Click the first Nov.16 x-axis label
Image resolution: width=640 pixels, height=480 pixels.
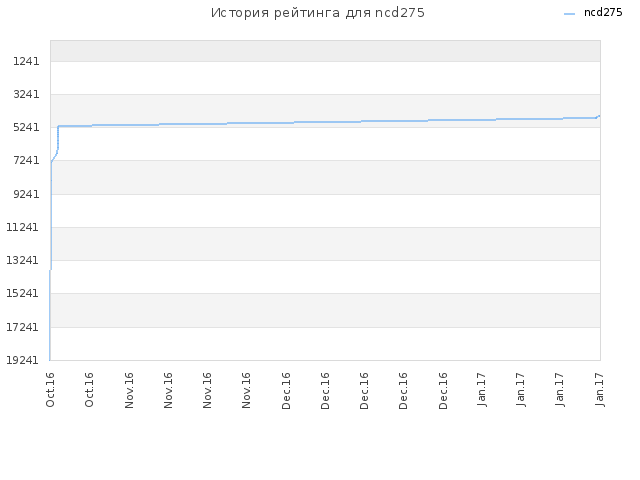pos(129,390)
